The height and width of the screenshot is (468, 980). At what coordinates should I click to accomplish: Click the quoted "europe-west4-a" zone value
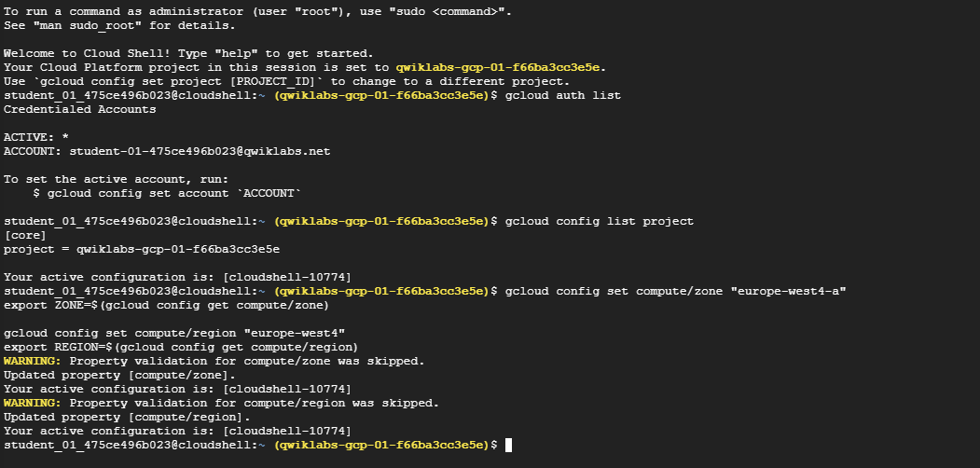click(788, 291)
